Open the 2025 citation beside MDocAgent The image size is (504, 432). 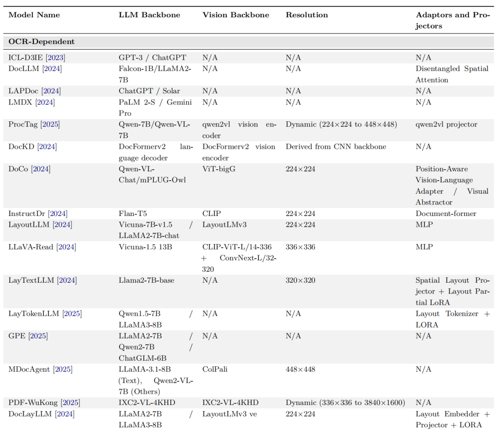click(63, 369)
